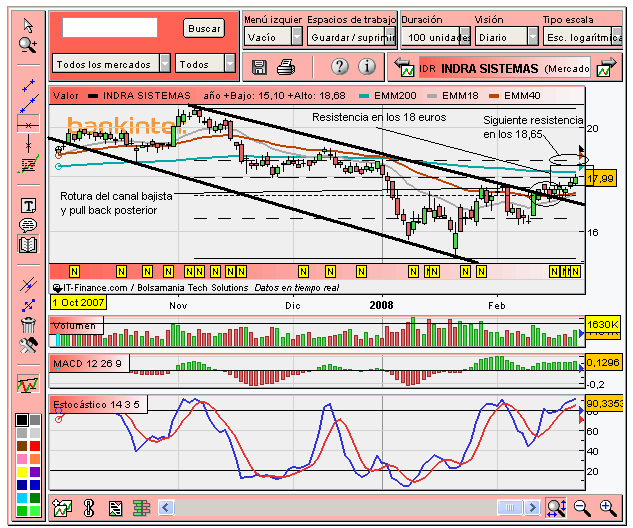Pick the purple color swatch
Viewport: 633px width, 528px height.
coord(35,472)
